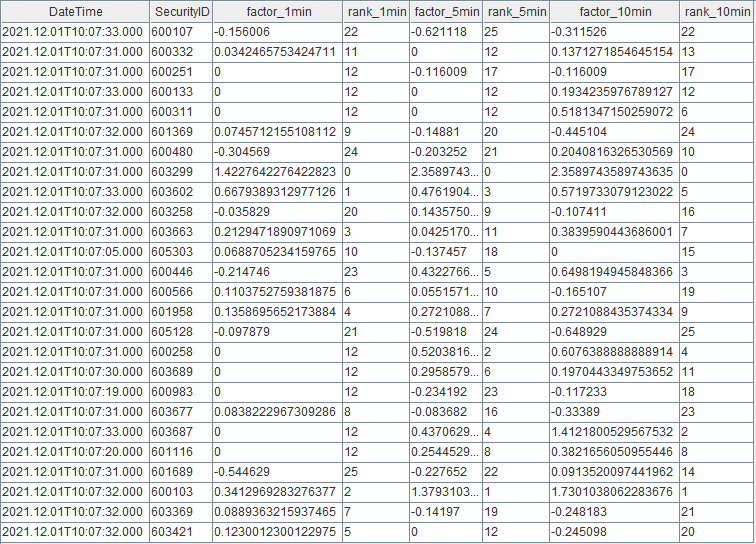Select the SecurityID cell 600107
Viewport: 756px width, 544px height.
tap(173, 33)
